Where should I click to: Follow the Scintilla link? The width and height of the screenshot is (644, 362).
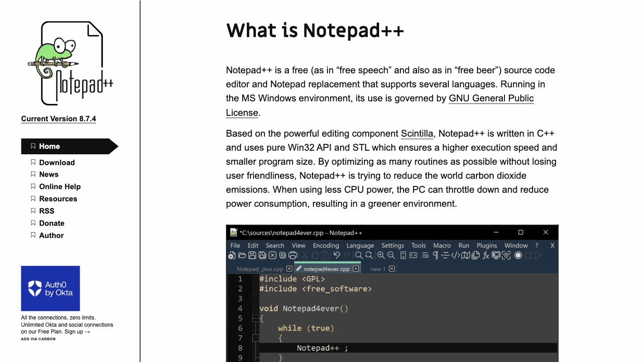point(417,133)
